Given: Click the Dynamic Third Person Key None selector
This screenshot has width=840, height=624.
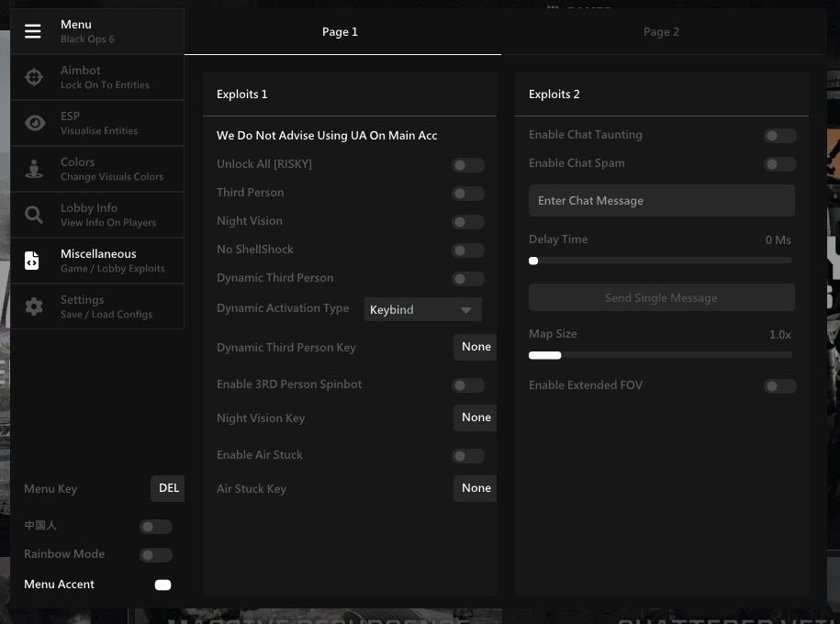Looking at the screenshot, I should point(476,347).
